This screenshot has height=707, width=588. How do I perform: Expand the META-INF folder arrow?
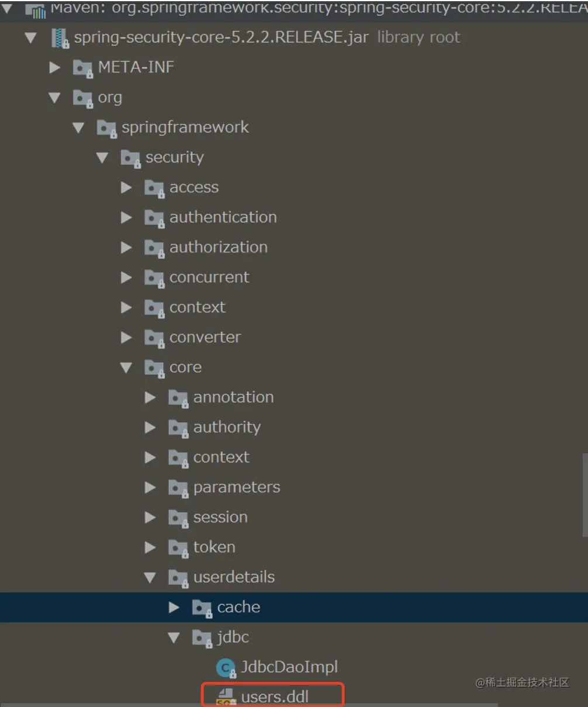(x=55, y=68)
